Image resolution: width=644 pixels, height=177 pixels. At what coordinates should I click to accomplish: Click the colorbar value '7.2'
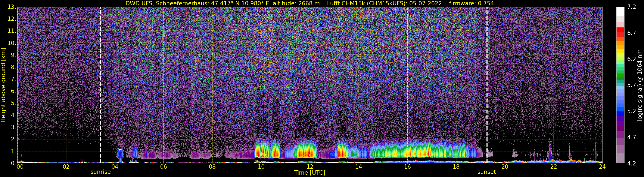[x=632, y=7]
